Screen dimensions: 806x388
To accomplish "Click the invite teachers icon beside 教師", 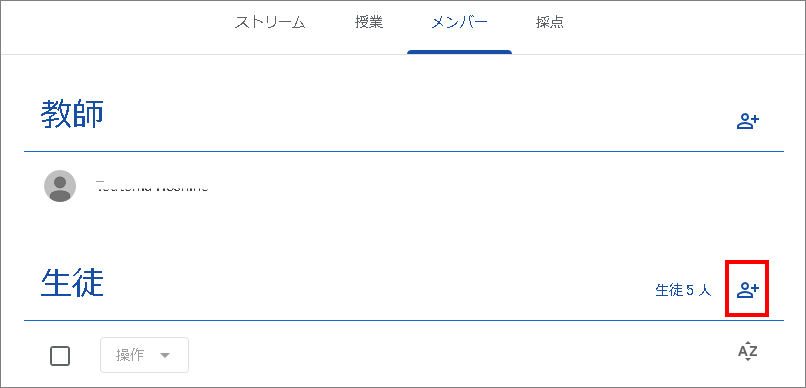I will point(748,122).
